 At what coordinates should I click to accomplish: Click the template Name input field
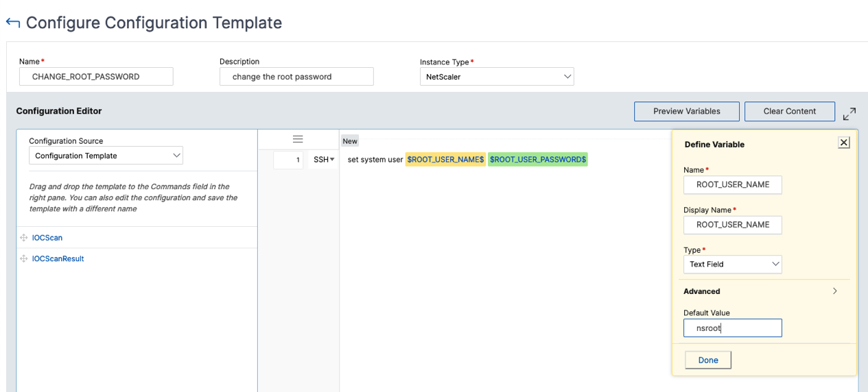tap(96, 77)
